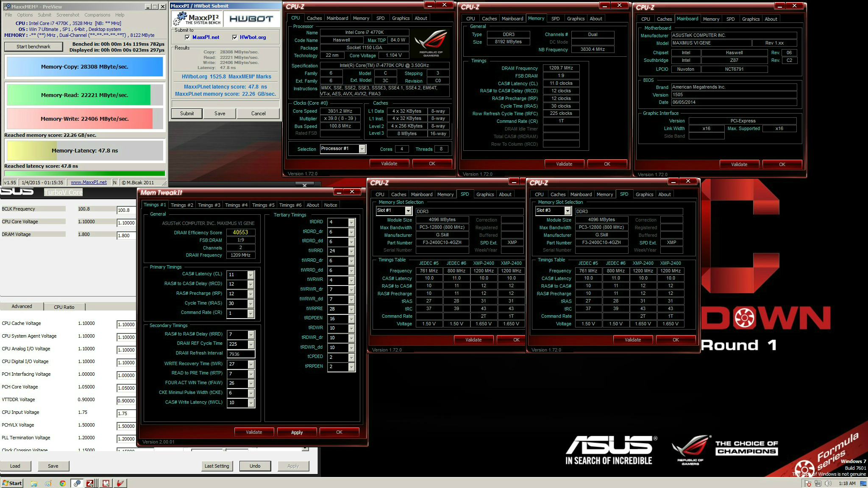Click Validate in the CPU-Z Mainboard window

click(739, 164)
